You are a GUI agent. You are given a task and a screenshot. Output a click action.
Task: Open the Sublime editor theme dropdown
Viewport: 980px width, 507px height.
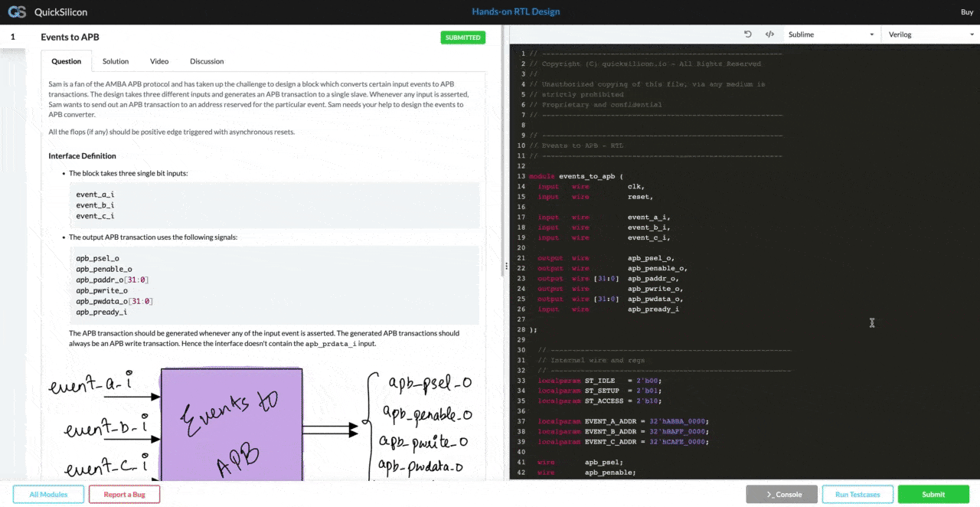pos(831,34)
